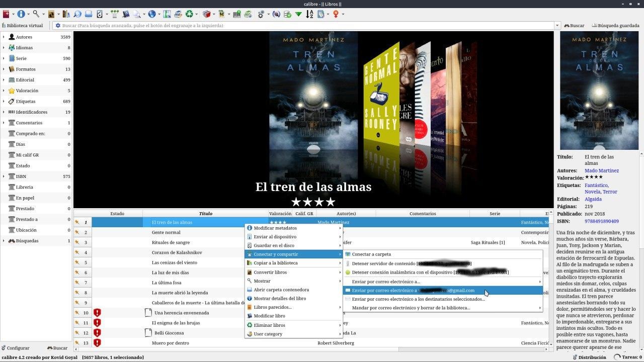644x362 pixels.
Task: Select Mandar por correo y borrar de biblioteca
Action: (x=443, y=308)
